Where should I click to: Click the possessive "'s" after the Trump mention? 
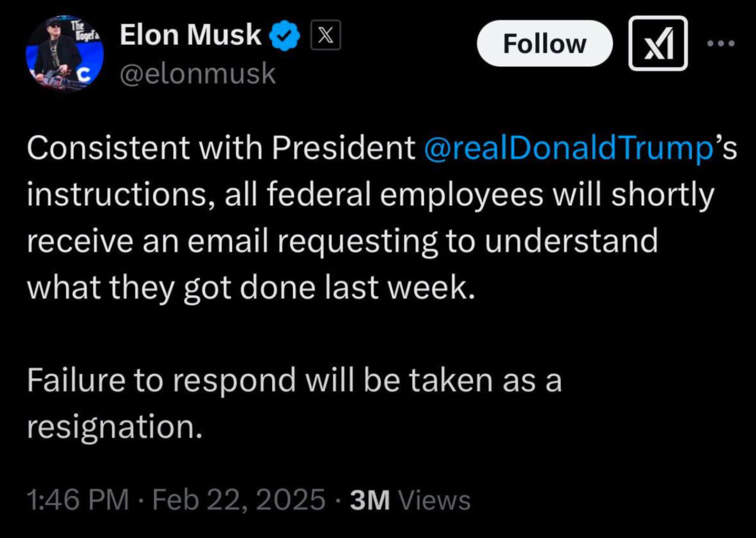(x=725, y=148)
